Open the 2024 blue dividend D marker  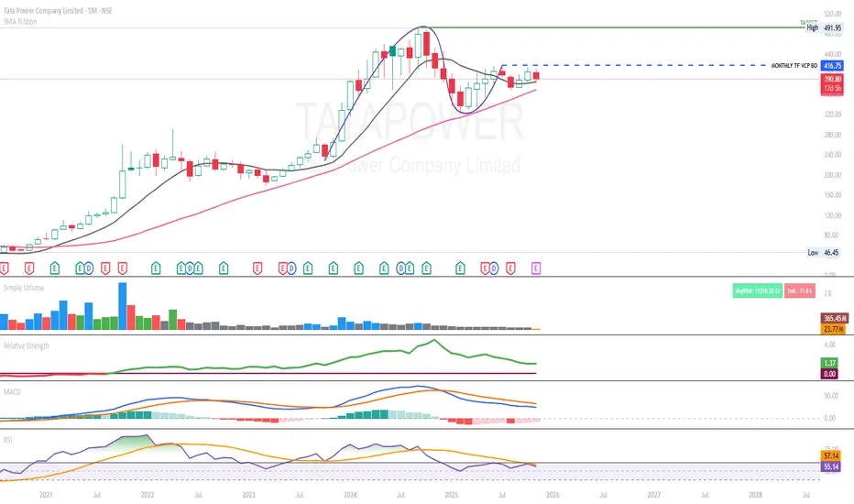401,268
